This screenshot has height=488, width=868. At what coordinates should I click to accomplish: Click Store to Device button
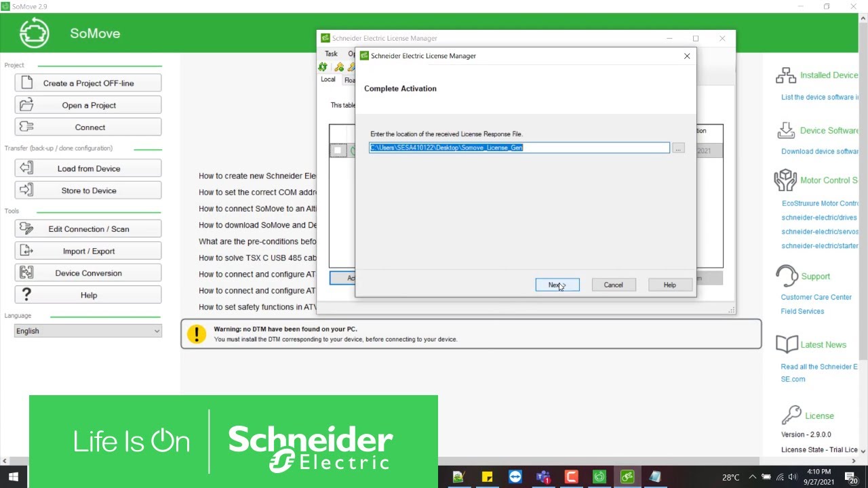tap(88, 190)
